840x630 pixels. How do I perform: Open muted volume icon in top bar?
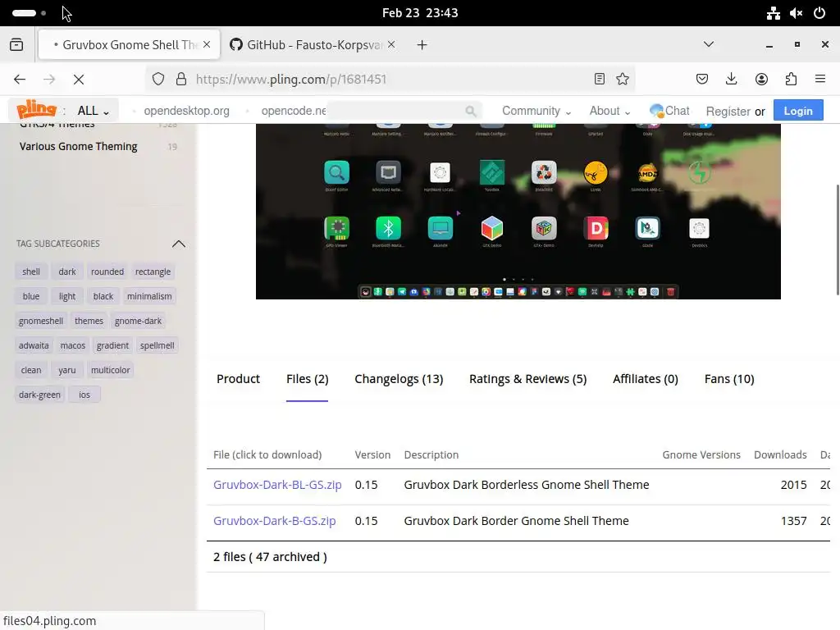point(796,13)
